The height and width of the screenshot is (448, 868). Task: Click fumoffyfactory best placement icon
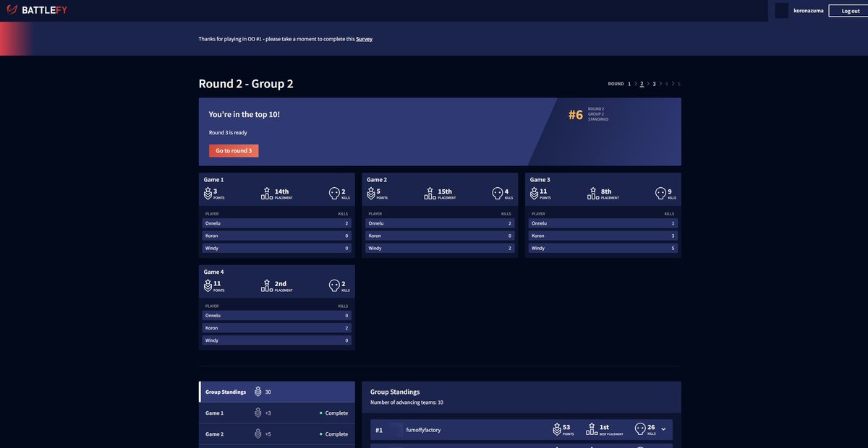point(591,429)
